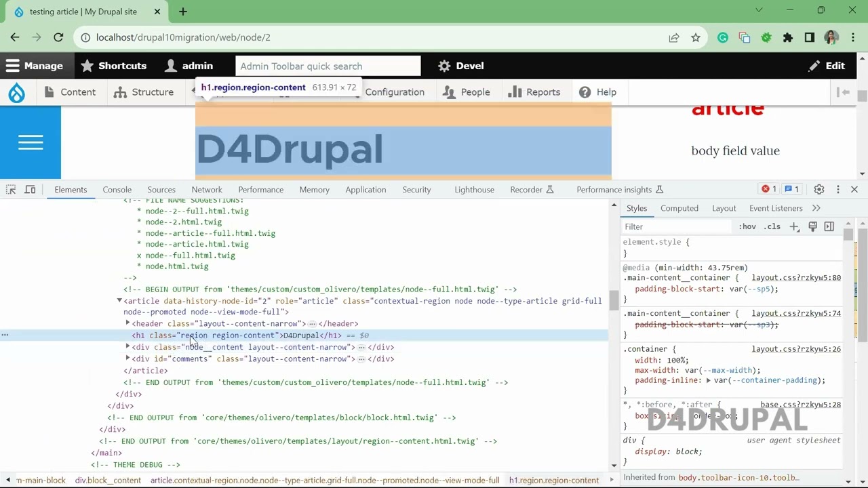Close the 'testing article' browser tab
The width and height of the screenshot is (868, 488).
(x=157, y=12)
